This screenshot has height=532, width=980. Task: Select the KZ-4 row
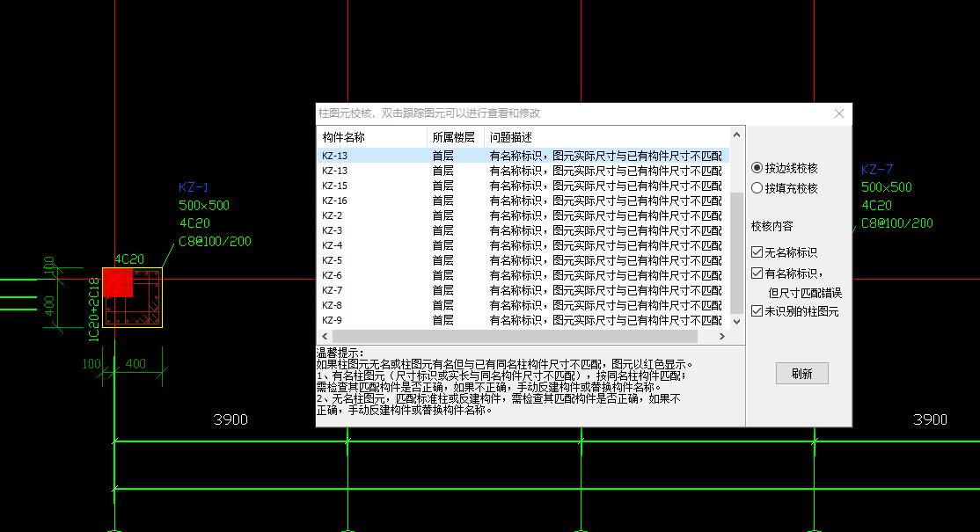pos(523,245)
